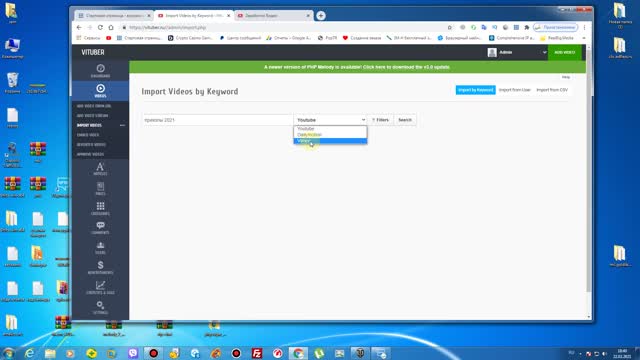The image size is (640, 360).
Task: Select Reported Videos submenu item
Action: pos(91,144)
